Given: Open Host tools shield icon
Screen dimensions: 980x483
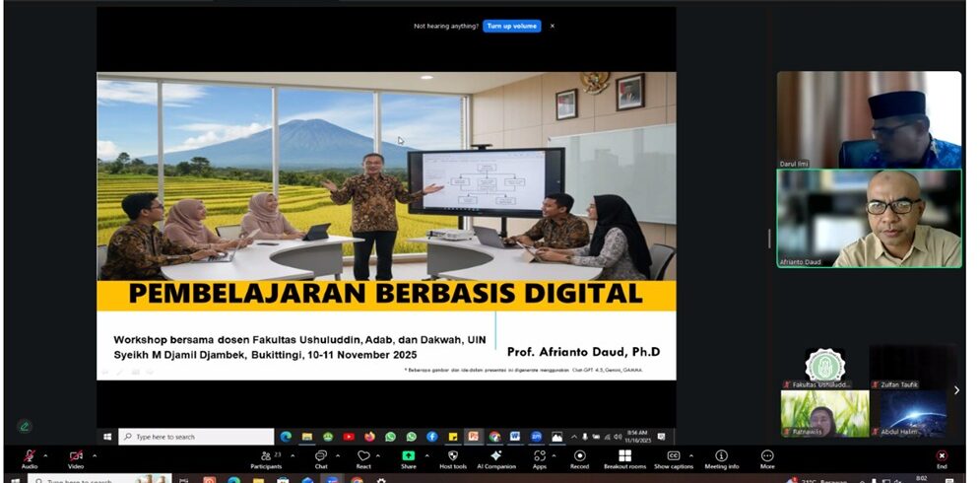Looking at the screenshot, I should (x=453, y=456).
